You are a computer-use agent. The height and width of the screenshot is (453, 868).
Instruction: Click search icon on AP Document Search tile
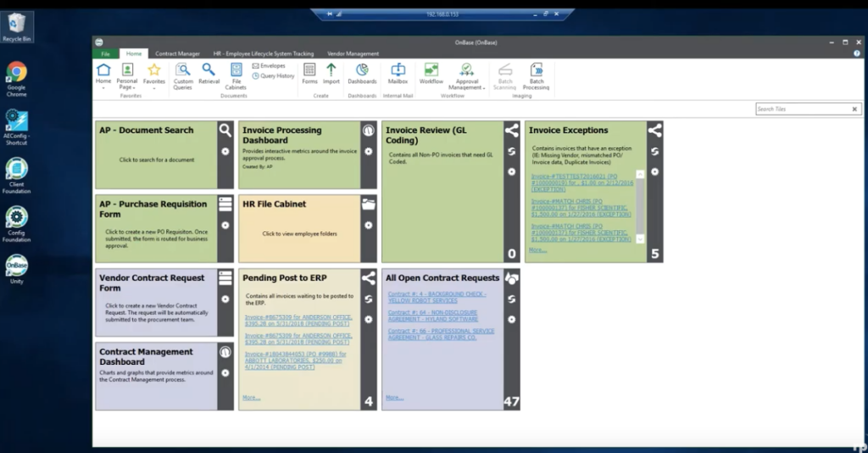coord(225,130)
